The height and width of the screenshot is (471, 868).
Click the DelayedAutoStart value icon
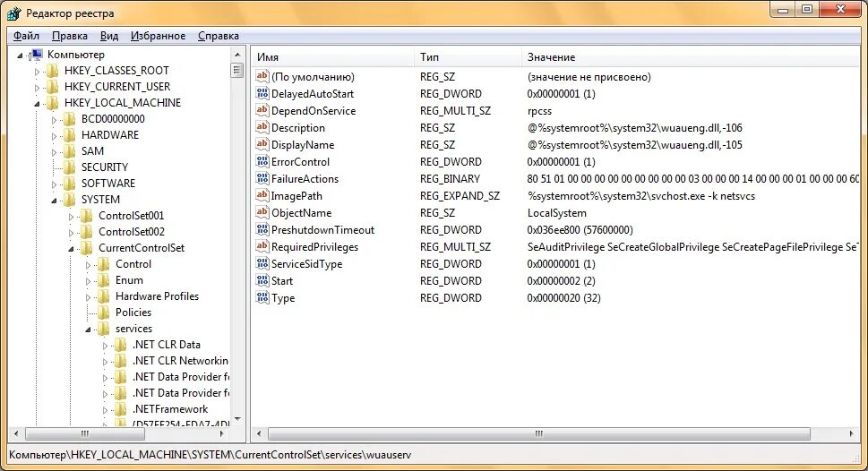[262, 93]
